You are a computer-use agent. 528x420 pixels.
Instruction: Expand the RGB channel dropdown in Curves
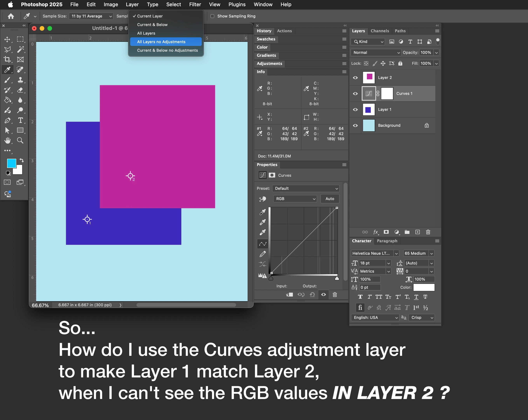pos(295,199)
